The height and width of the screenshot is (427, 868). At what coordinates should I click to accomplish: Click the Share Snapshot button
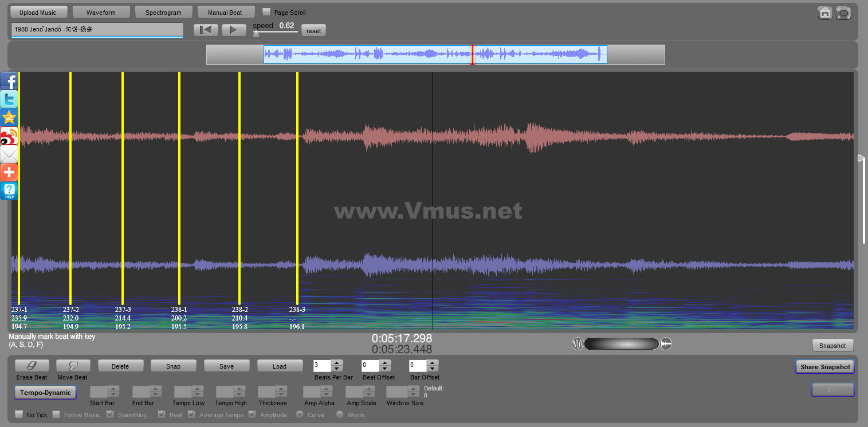click(x=824, y=367)
